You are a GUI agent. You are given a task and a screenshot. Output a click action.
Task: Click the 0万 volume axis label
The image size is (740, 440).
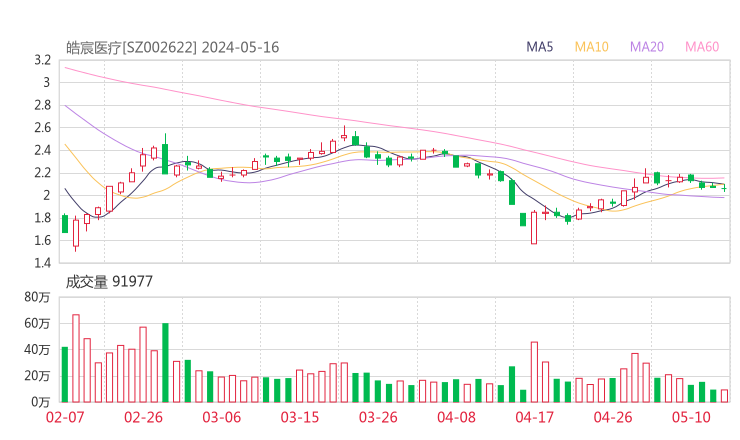41,402
